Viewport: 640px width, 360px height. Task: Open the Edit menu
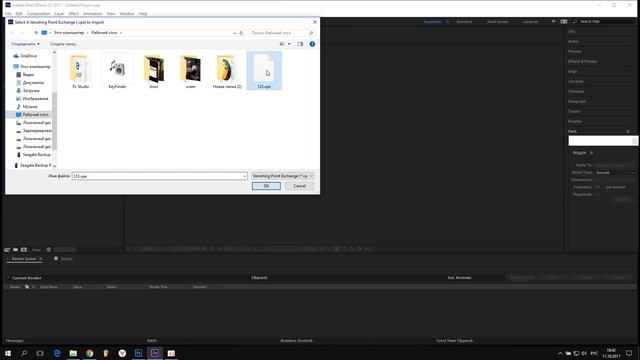point(19,14)
